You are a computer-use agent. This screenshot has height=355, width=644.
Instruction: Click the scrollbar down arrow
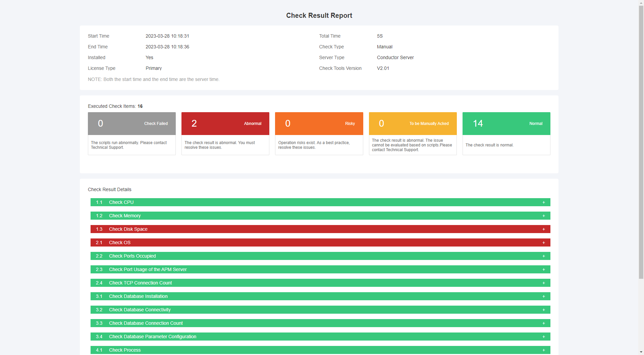coord(641,352)
